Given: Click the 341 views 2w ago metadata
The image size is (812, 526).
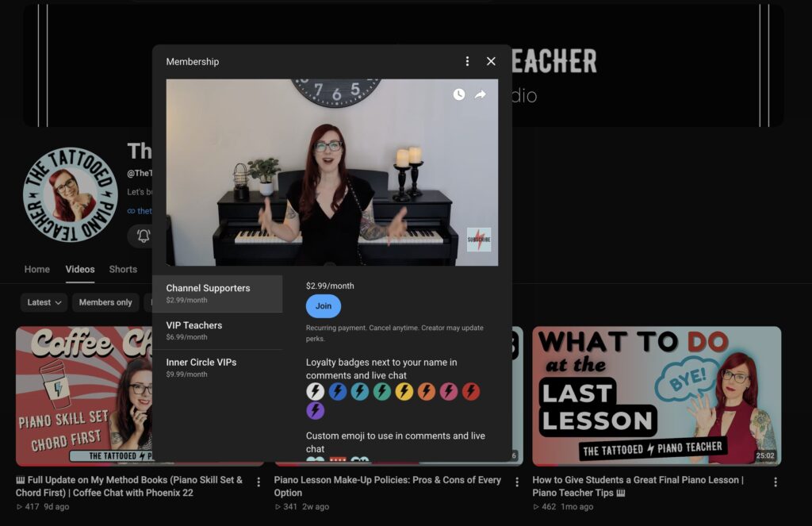Looking at the screenshot, I should coord(302,507).
